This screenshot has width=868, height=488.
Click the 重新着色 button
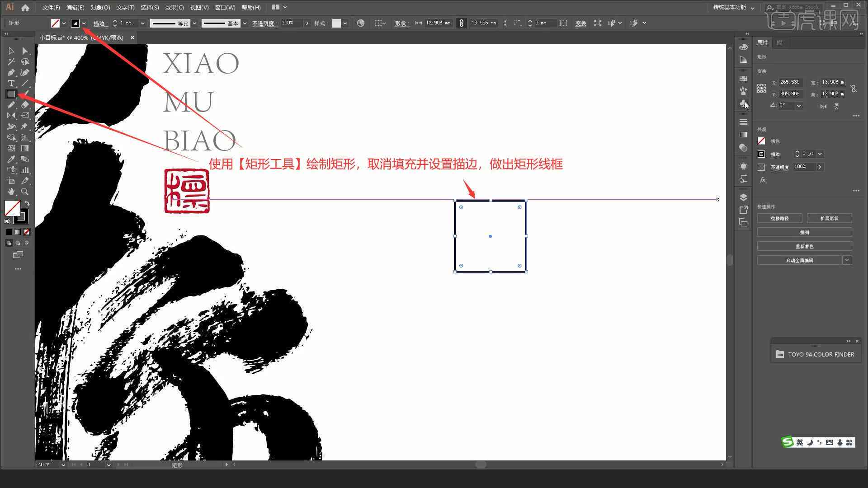click(x=805, y=246)
